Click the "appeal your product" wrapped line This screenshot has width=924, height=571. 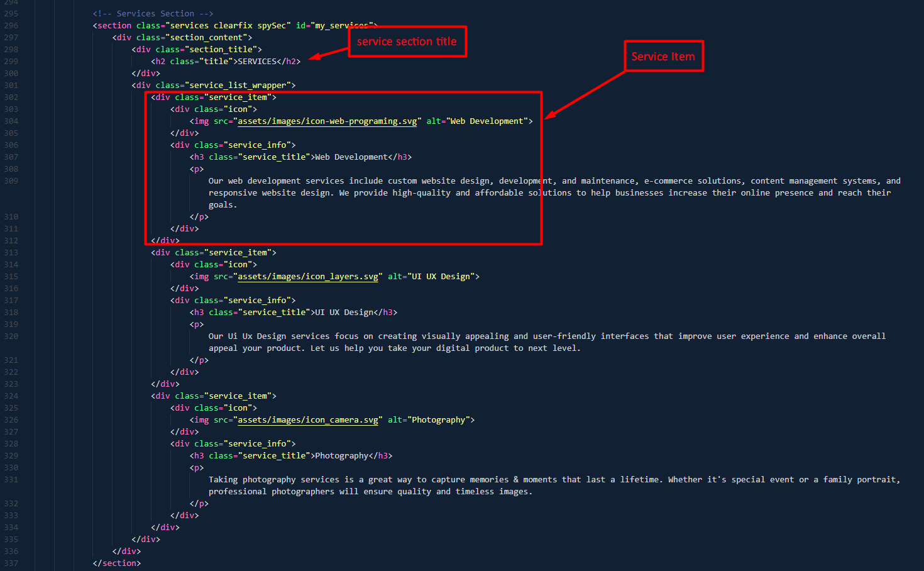(395, 348)
